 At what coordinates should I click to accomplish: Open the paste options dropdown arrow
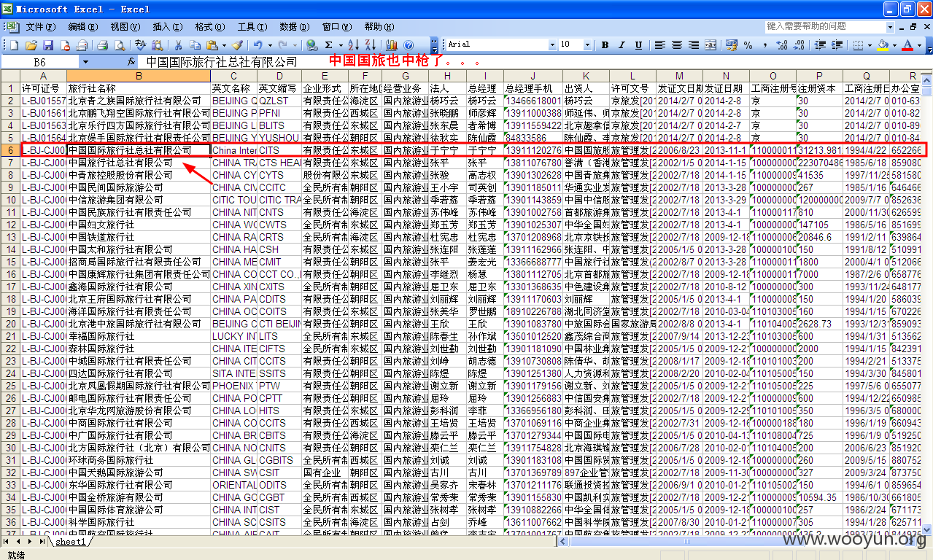[224, 44]
